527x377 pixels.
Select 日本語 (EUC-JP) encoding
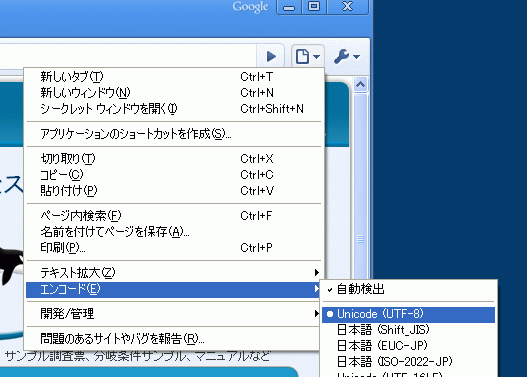pos(408,346)
